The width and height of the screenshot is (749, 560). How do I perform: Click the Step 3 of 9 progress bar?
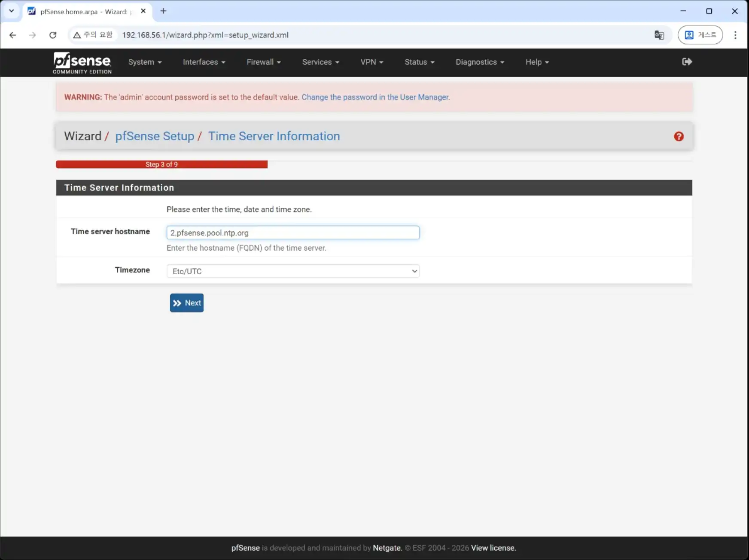click(x=161, y=164)
